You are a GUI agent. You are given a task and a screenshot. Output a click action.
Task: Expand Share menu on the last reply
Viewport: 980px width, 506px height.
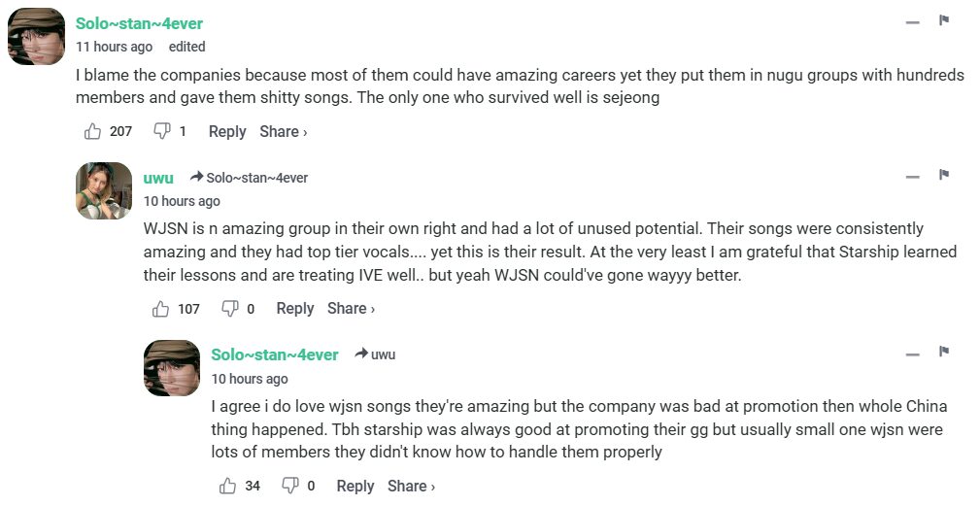point(411,486)
